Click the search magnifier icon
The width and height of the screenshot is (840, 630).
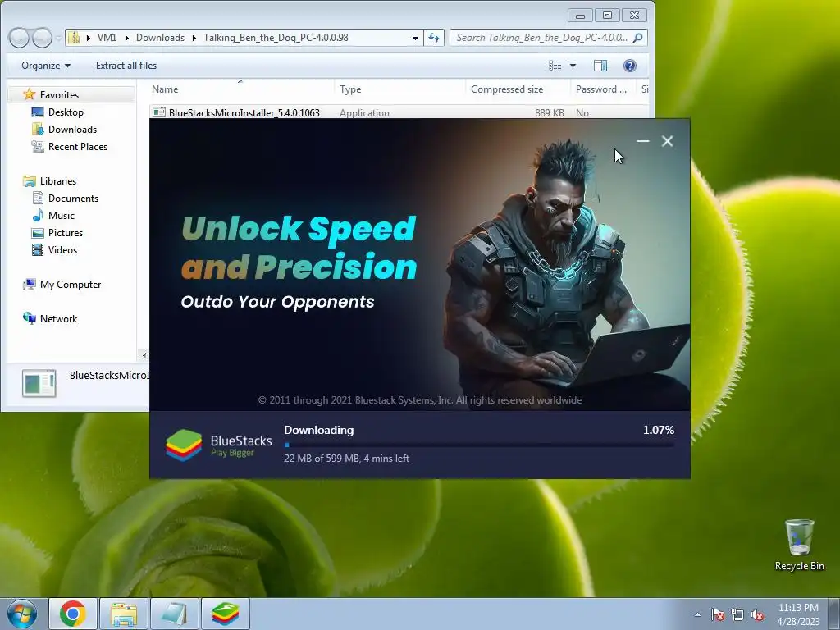637,38
